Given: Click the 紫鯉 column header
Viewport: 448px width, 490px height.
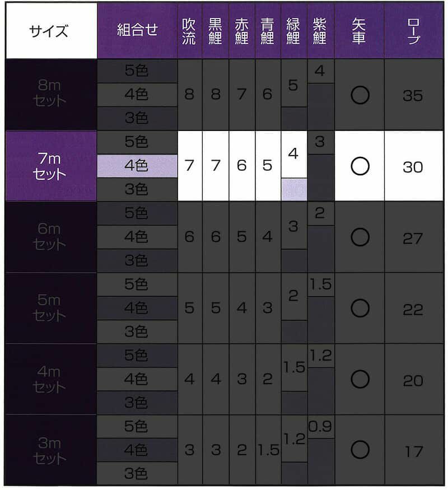Looking at the screenshot, I should click(x=320, y=31).
